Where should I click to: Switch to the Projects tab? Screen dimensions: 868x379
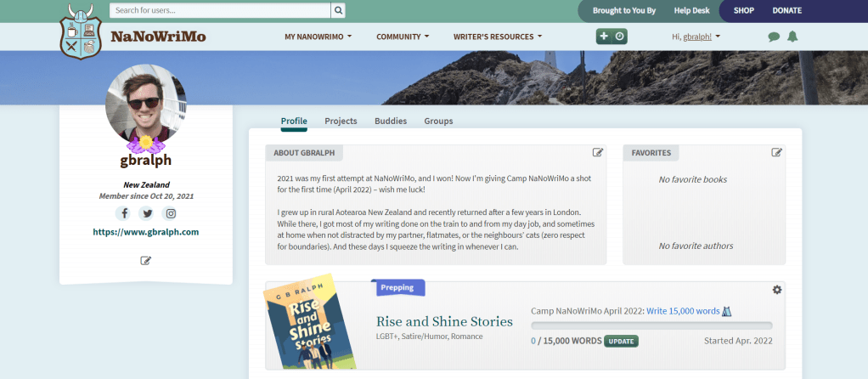point(341,121)
